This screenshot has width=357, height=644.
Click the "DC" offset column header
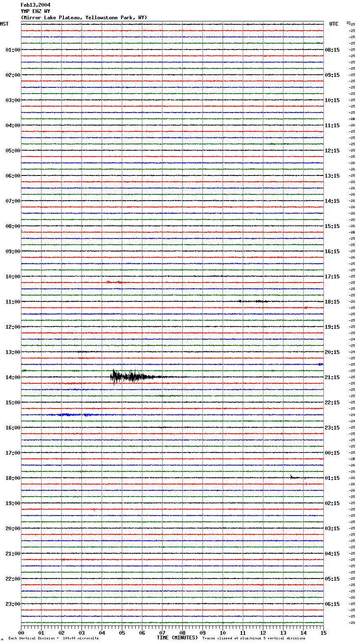(348, 23)
